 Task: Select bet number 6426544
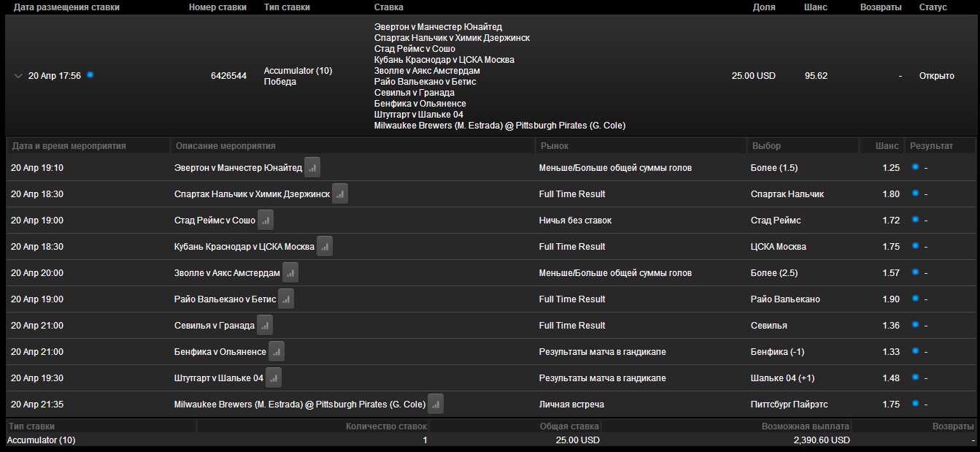tap(228, 76)
